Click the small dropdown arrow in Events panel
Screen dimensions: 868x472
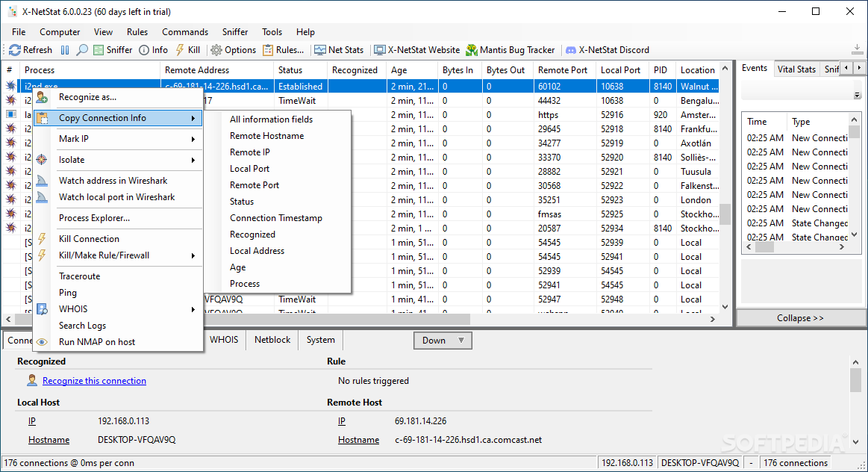click(x=857, y=96)
